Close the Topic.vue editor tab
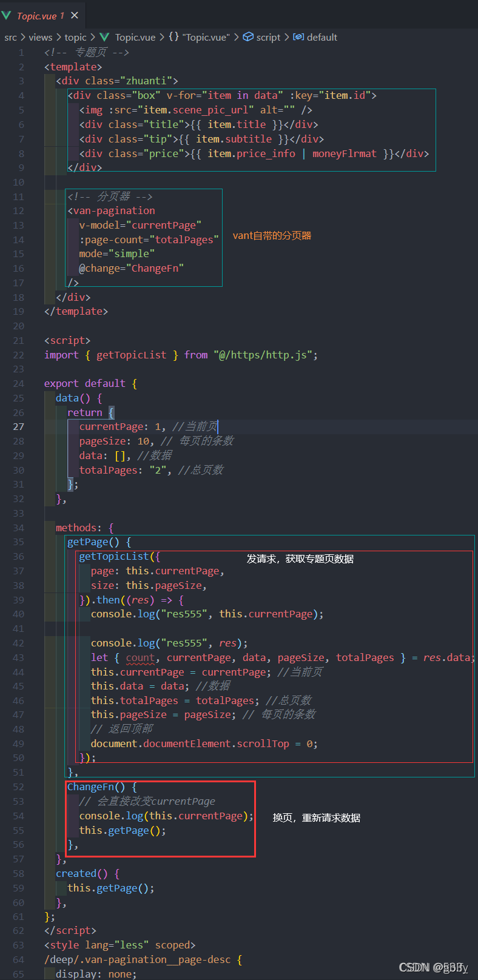The width and height of the screenshot is (478, 980). pos(74,15)
